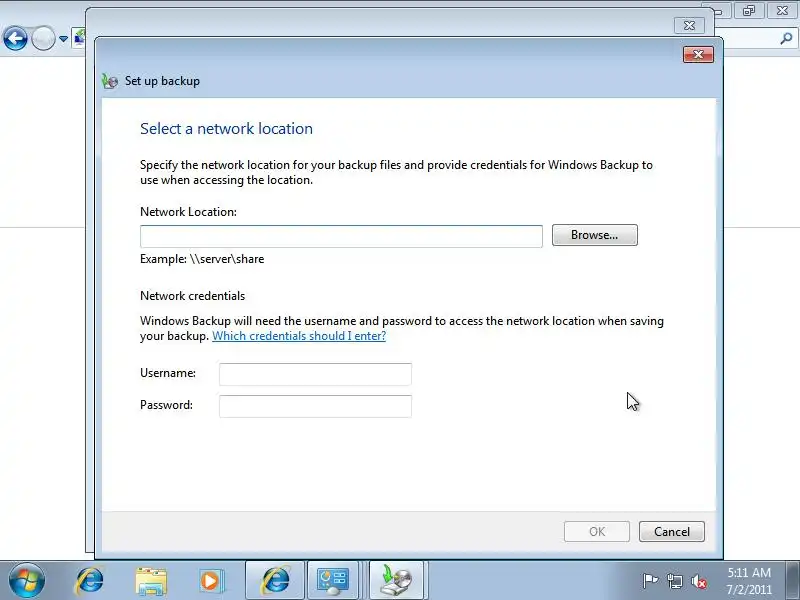Focus the Username text box
Screen dimensions: 800x600
[x=315, y=374]
